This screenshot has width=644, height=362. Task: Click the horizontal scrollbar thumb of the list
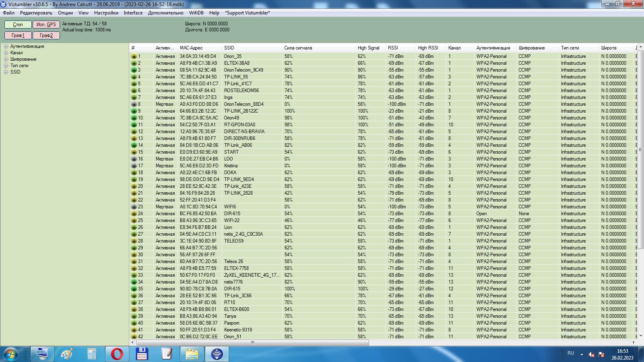click(253, 343)
